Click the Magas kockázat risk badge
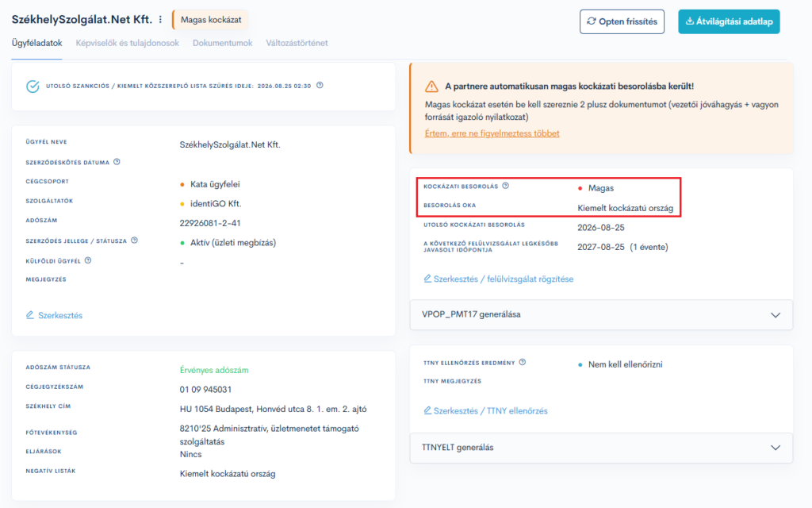812x508 pixels. click(x=211, y=20)
